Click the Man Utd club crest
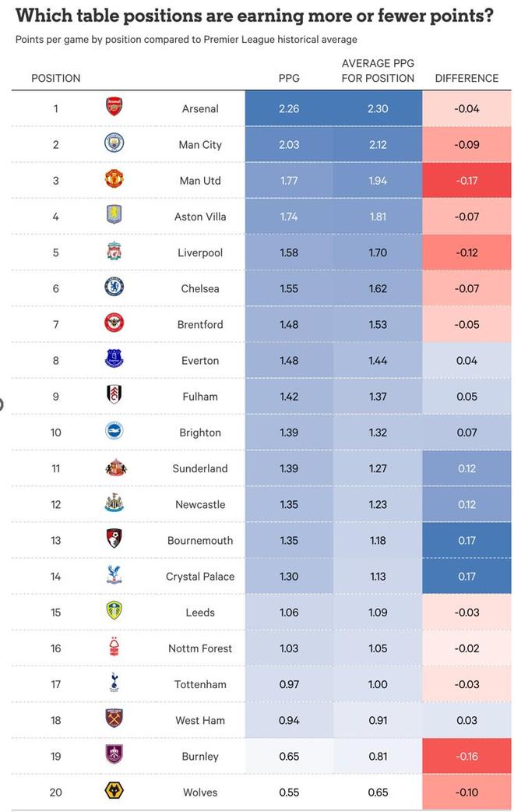514x812 pixels. [114, 180]
